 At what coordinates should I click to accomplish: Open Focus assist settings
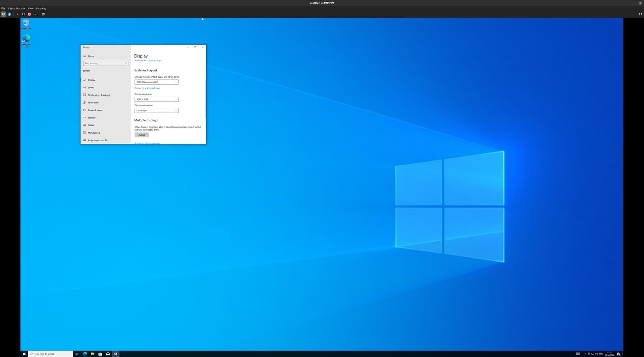coord(106,103)
